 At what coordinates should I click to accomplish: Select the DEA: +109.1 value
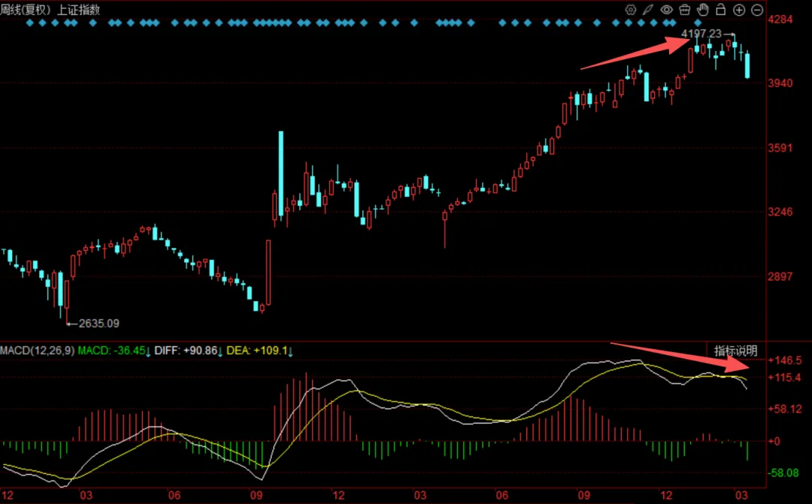[x=259, y=351]
